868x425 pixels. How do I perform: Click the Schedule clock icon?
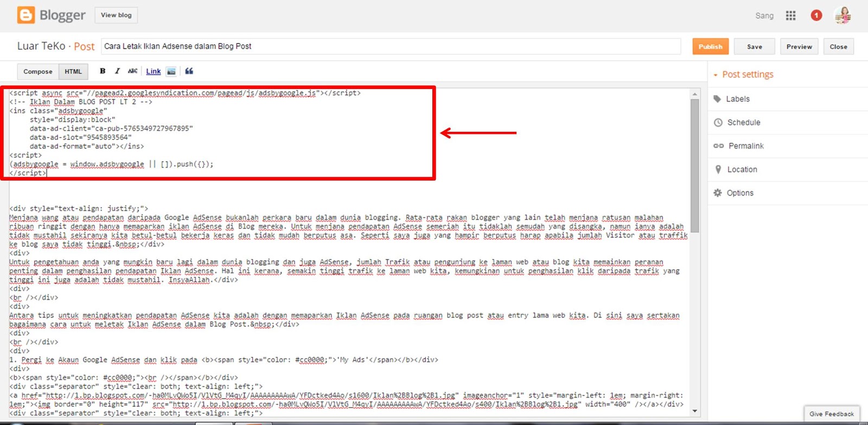tap(718, 123)
